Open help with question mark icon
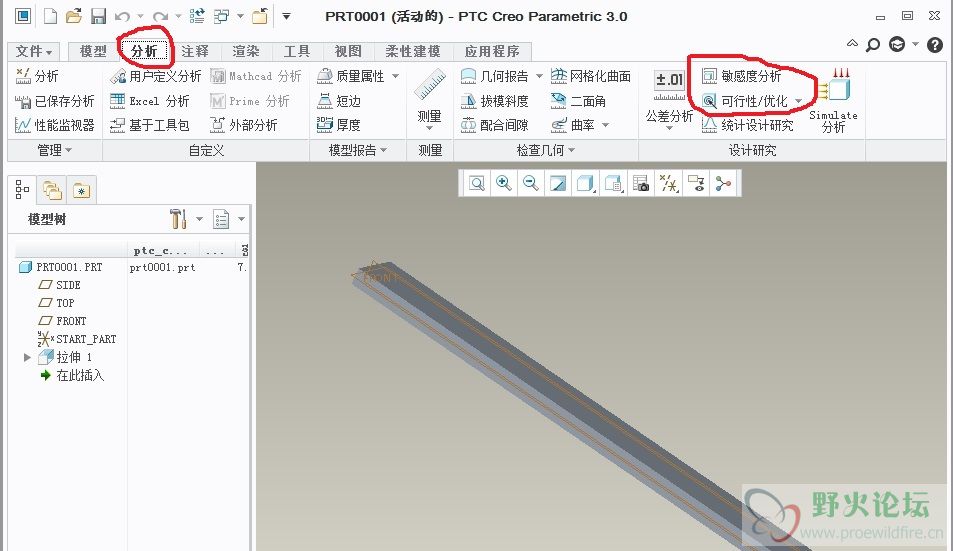953x551 pixels. tap(935, 44)
